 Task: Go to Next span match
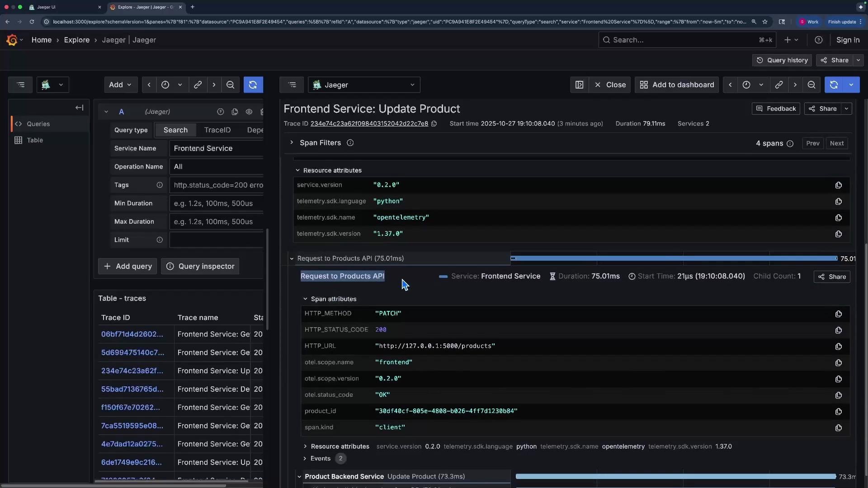[836, 144]
